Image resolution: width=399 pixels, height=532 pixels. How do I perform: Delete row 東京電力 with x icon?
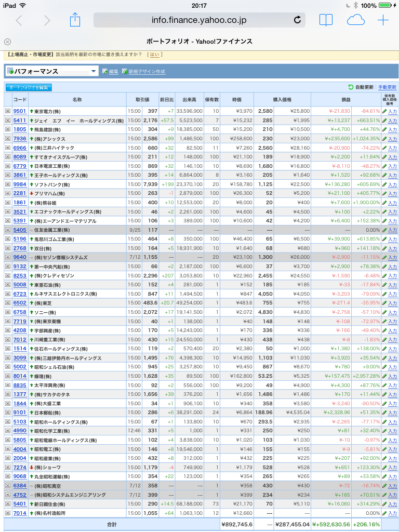[8, 111]
